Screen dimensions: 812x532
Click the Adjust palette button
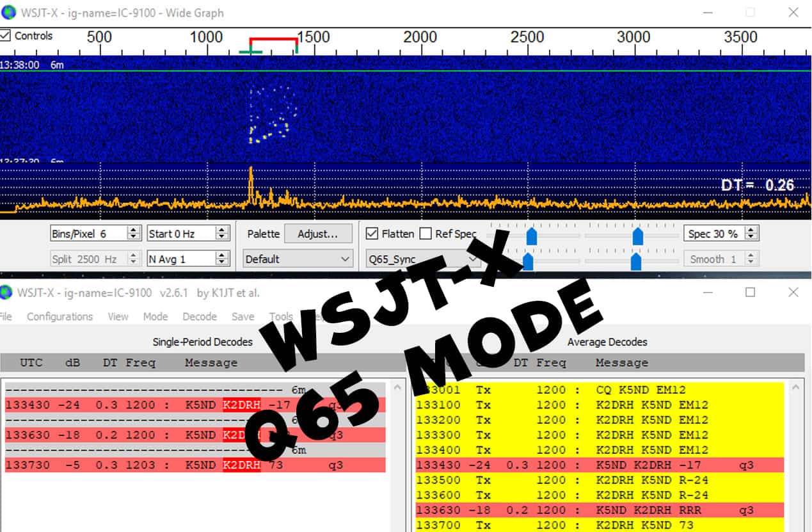pos(319,234)
